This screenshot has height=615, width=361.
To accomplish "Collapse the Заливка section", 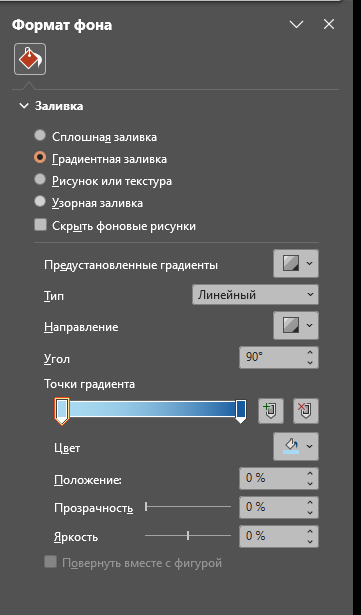I will [x=24, y=106].
